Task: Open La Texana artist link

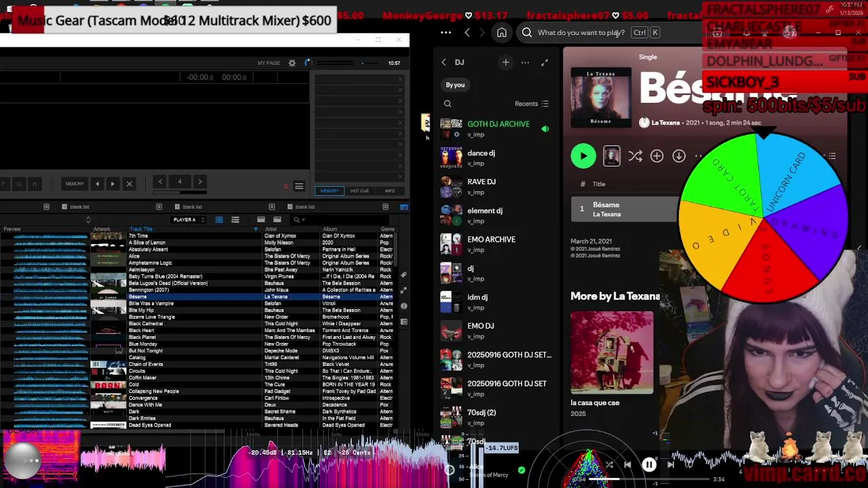Action: pos(665,123)
